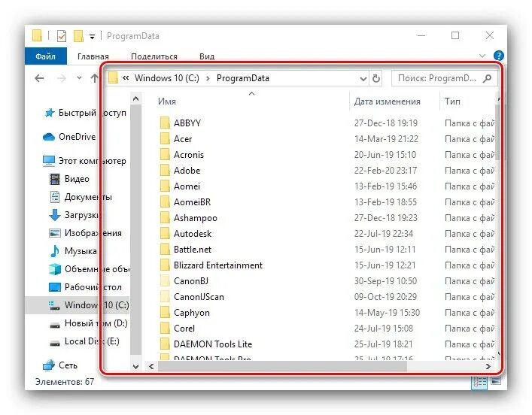Switch to the Вид ribbon tab

tap(207, 56)
